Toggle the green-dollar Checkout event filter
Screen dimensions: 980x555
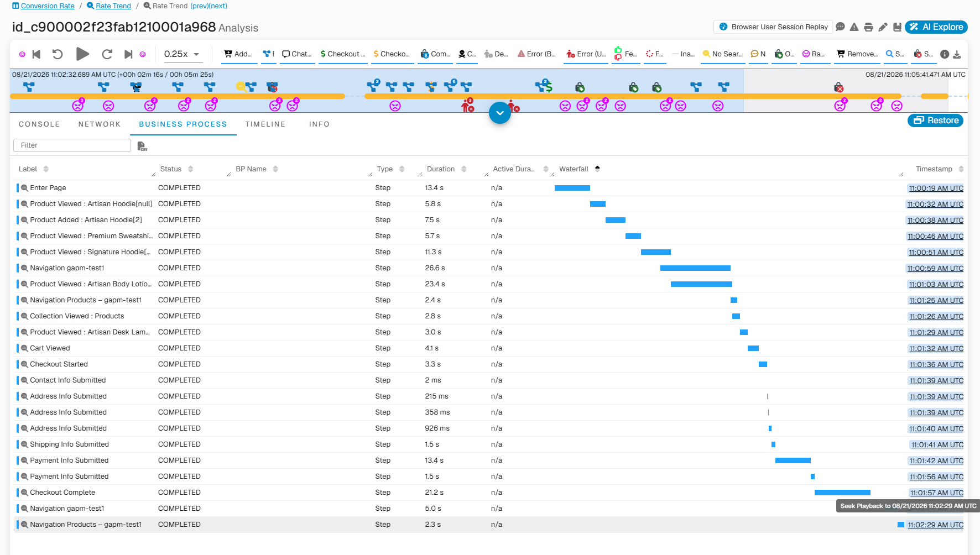343,54
